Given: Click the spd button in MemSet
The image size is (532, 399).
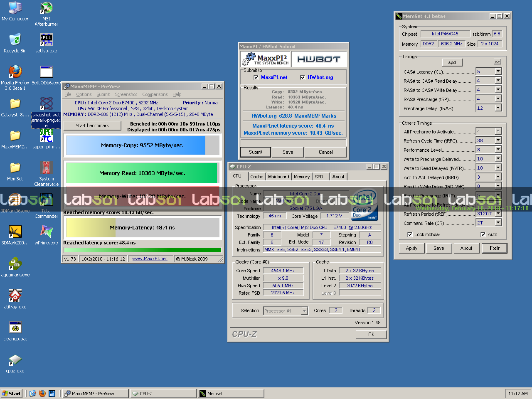Looking at the screenshot, I should tap(452, 62).
